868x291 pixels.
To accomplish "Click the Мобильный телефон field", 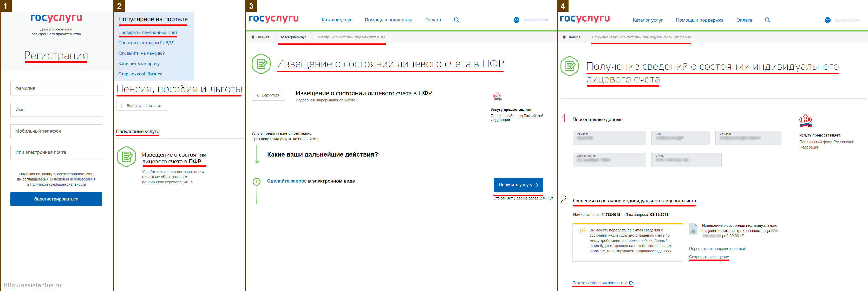I will 56,131.
